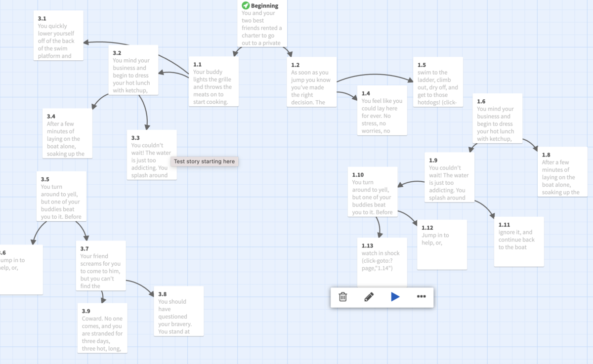Click passage 1.2 card

tap(311, 81)
